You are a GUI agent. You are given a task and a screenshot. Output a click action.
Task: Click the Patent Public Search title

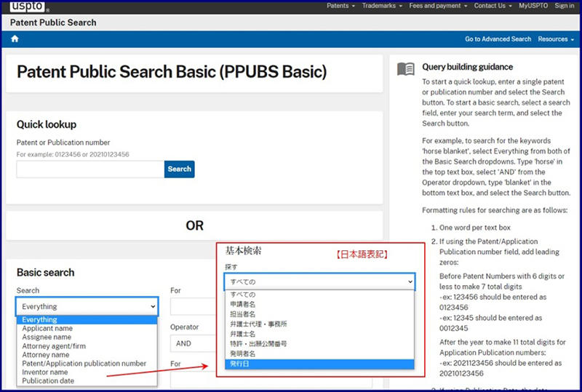pos(53,23)
